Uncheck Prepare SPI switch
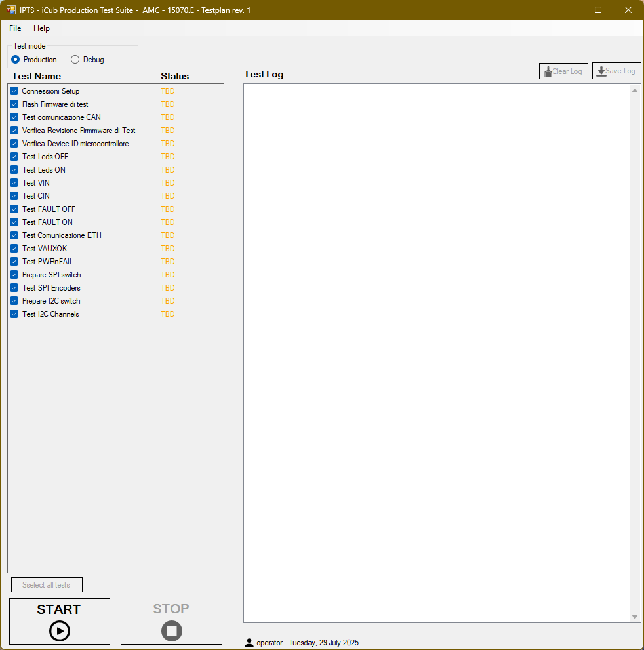644x650 pixels. (x=14, y=275)
